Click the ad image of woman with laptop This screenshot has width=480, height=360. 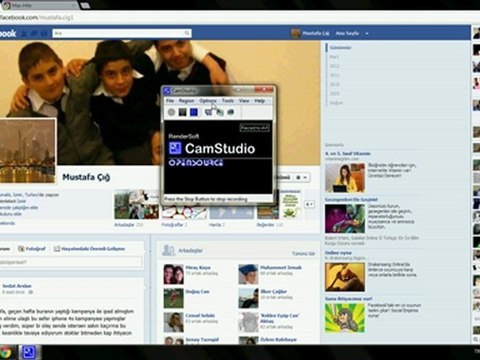pos(345,178)
